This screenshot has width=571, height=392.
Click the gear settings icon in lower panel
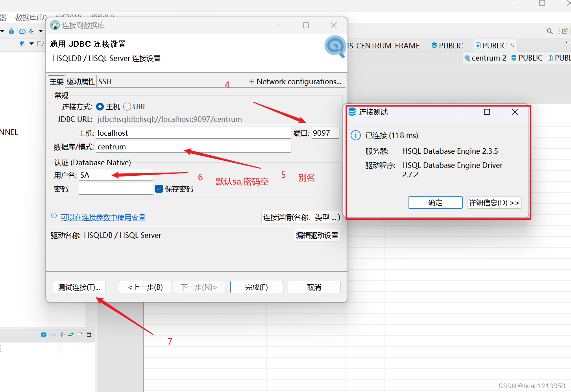[44, 335]
